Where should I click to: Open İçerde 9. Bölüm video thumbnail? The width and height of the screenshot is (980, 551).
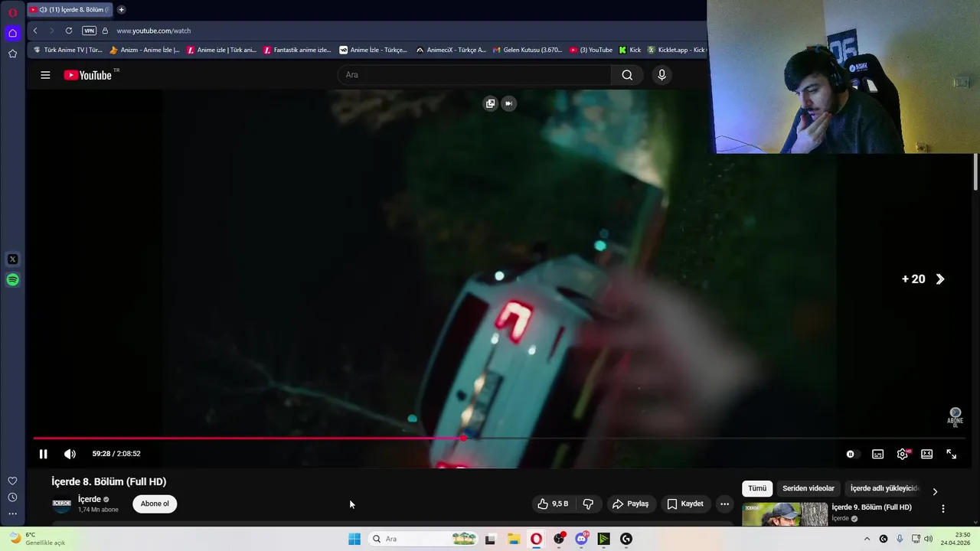785,514
